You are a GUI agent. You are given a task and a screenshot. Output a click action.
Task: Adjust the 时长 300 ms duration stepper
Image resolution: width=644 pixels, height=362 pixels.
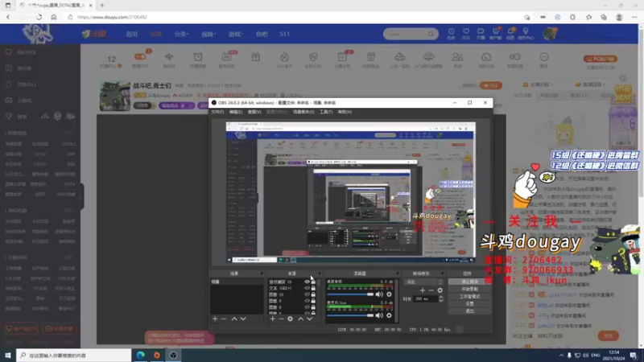pos(441,298)
